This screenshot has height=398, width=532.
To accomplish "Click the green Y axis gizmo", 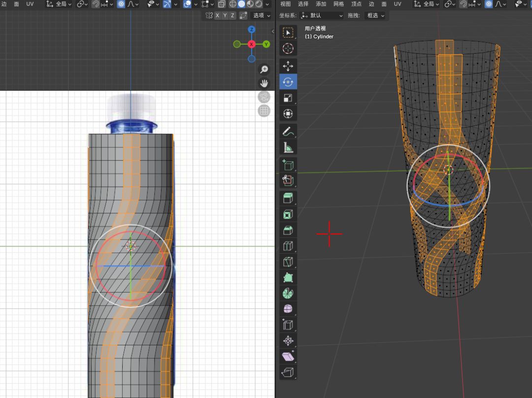I will coord(266,44).
